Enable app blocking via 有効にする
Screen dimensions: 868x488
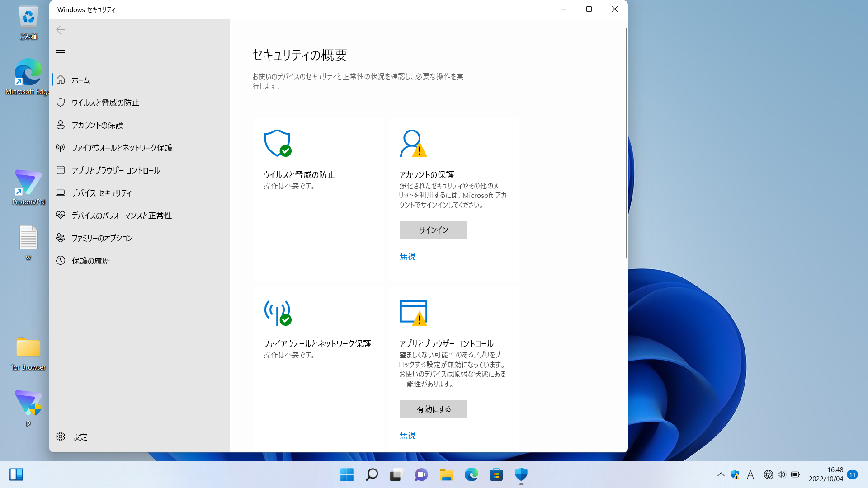point(433,408)
